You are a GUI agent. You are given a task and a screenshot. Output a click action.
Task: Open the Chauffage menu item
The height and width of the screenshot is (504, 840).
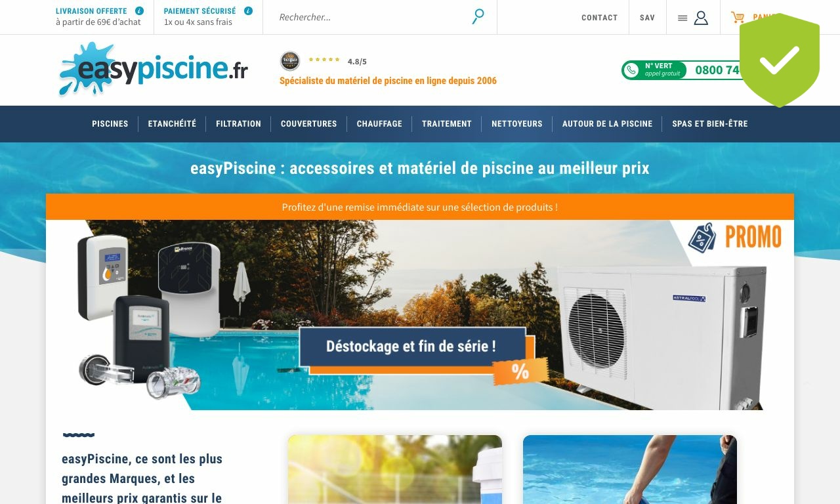(379, 123)
